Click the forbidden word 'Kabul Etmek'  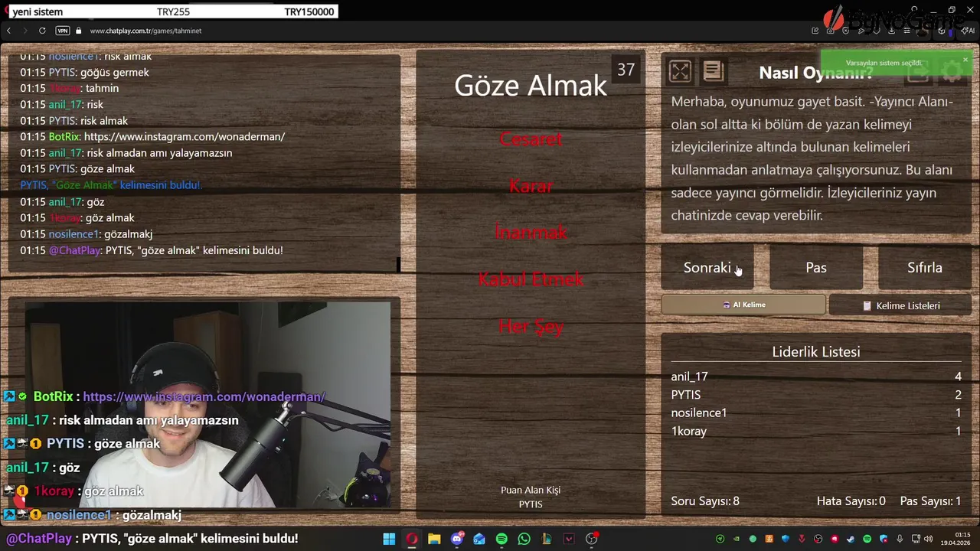(x=531, y=279)
